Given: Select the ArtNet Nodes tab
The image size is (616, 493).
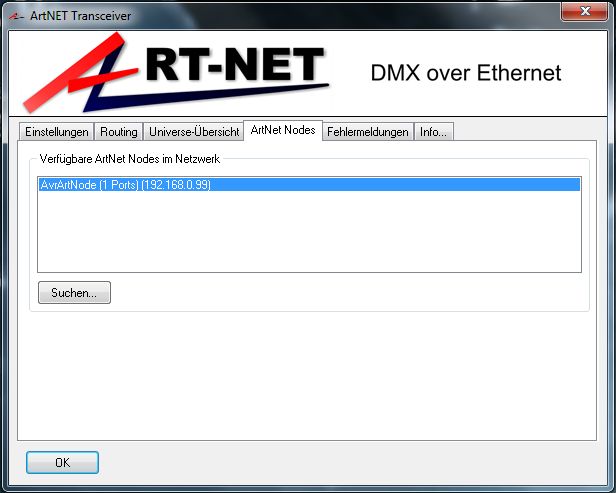Looking at the screenshot, I should click(x=283, y=130).
